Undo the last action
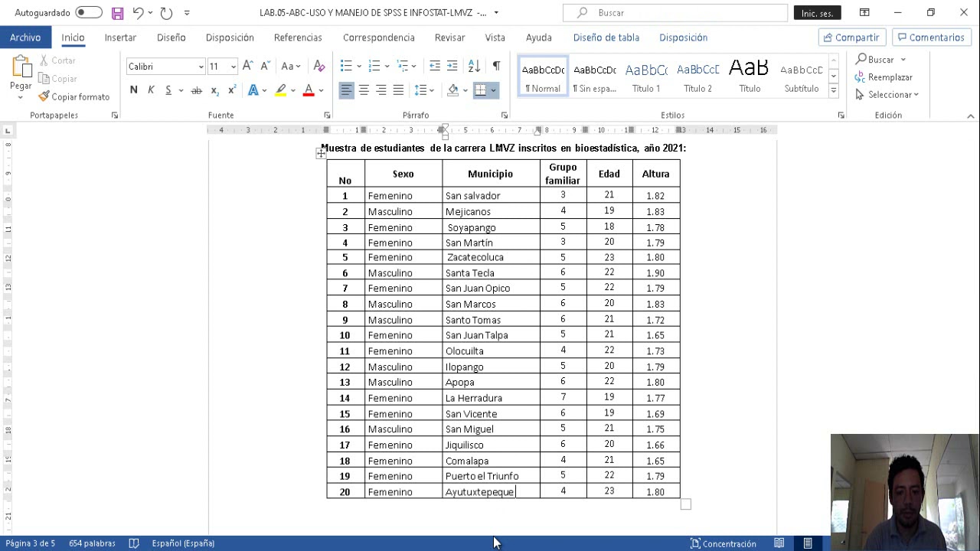 [x=138, y=13]
